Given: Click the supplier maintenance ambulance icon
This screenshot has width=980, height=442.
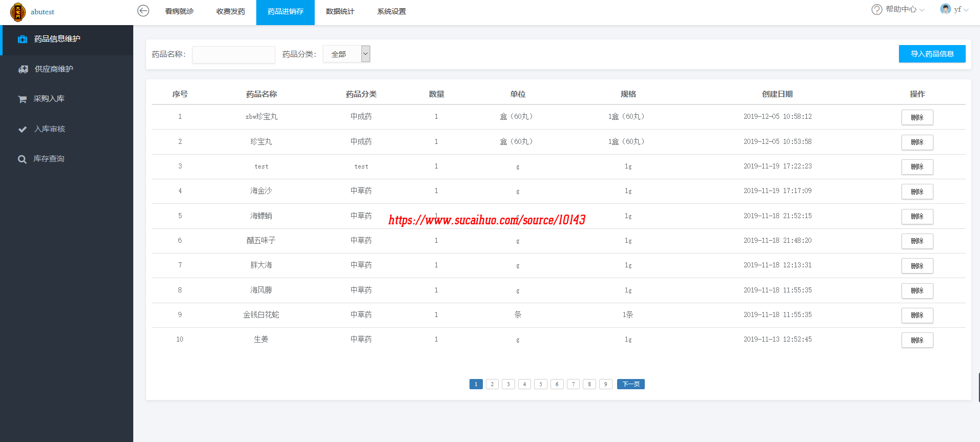Looking at the screenshot, I should [23, 69].
